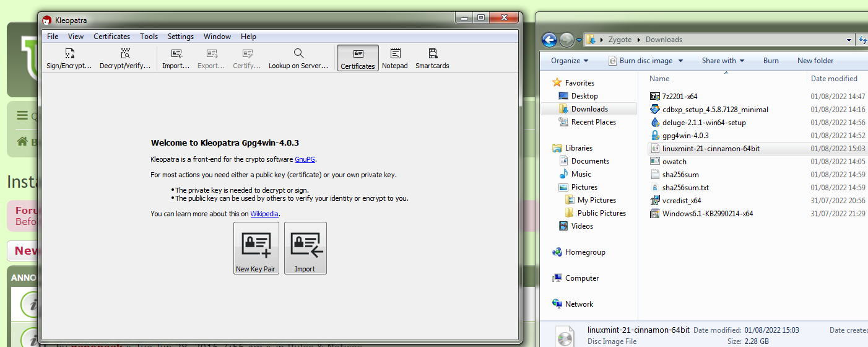This screenshot has width=868, height=347.
Task: Open the Decrypt/Verify toolbar tool
Action: 125,58
